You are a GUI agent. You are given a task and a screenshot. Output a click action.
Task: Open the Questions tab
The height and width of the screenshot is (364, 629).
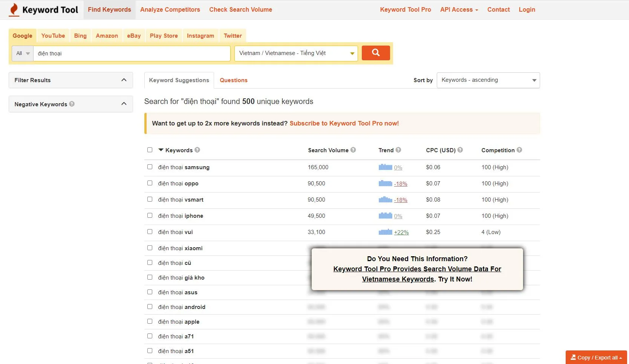pyautogui.click(x=234, y=80)
